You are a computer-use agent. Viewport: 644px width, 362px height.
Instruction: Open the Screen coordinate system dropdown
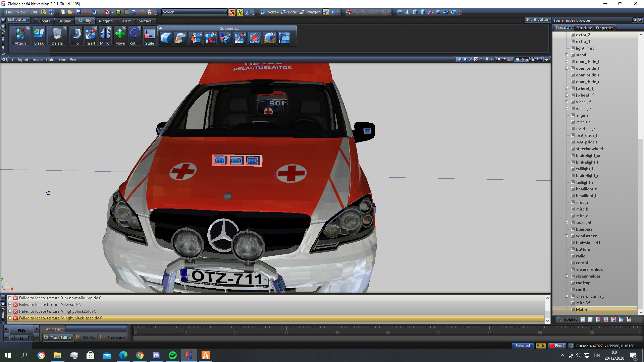click(225, 12)
